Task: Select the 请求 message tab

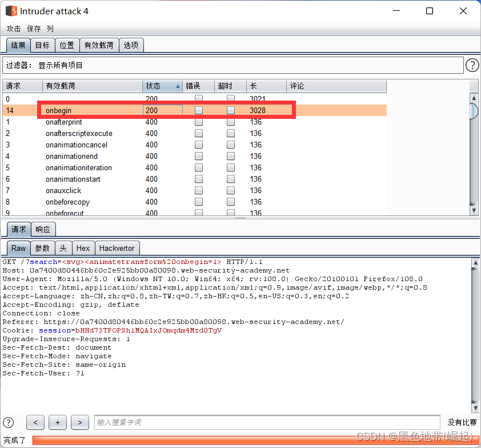Action: tap(19, 229)
